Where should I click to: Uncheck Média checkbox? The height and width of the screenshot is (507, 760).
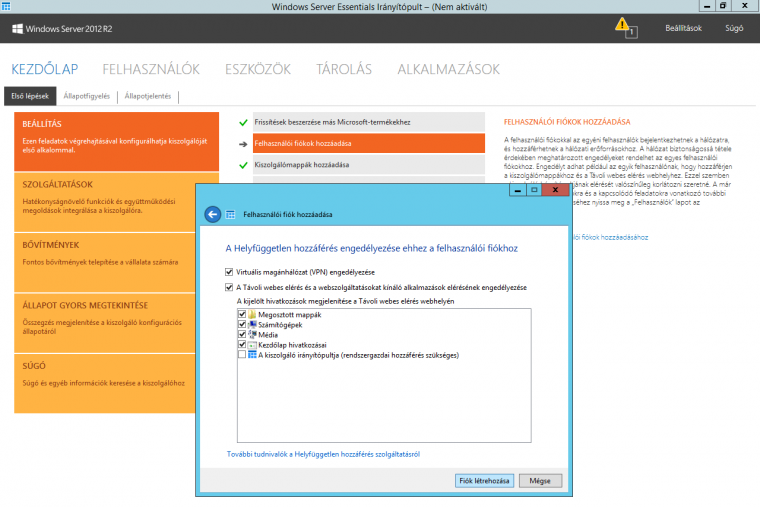pyautogui.click(x=242, y=334)
